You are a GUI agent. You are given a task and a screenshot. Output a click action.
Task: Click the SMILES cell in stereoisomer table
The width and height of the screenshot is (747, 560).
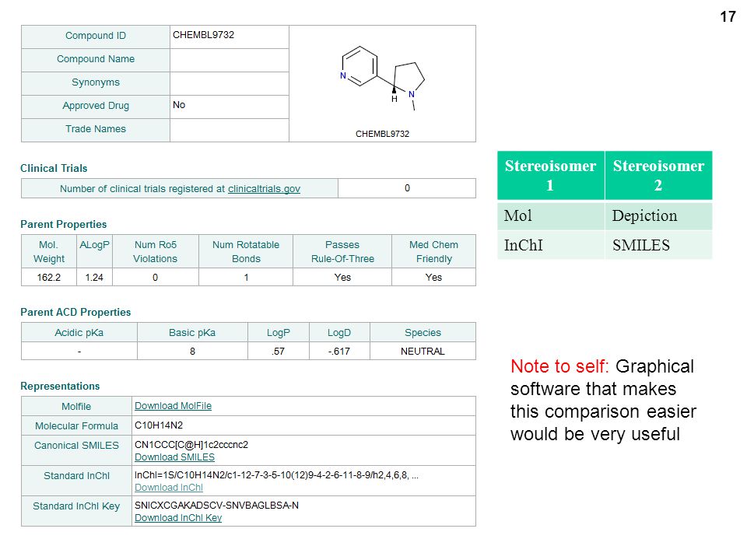(x=658, y=245)
